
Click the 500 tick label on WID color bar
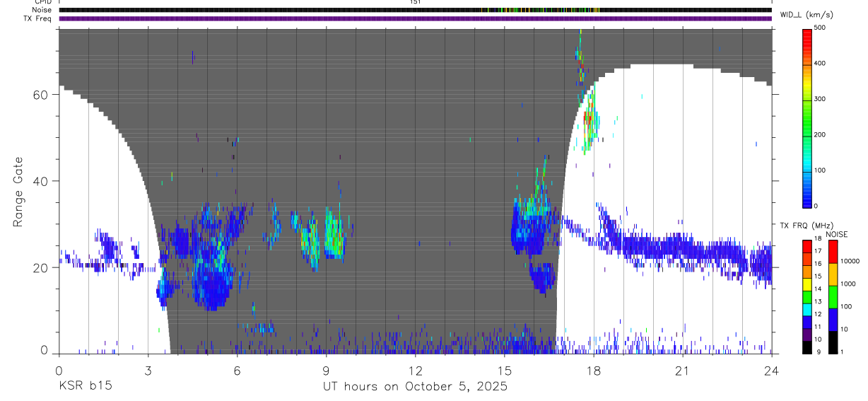tap(821, 28)
